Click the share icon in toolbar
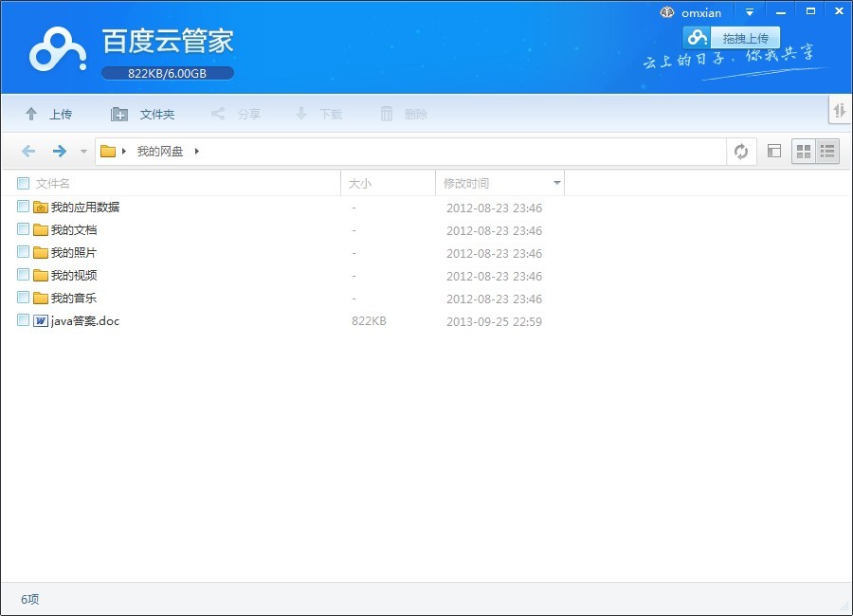The height and width of the screenshot is (616, 853). [x=218, y=114]
